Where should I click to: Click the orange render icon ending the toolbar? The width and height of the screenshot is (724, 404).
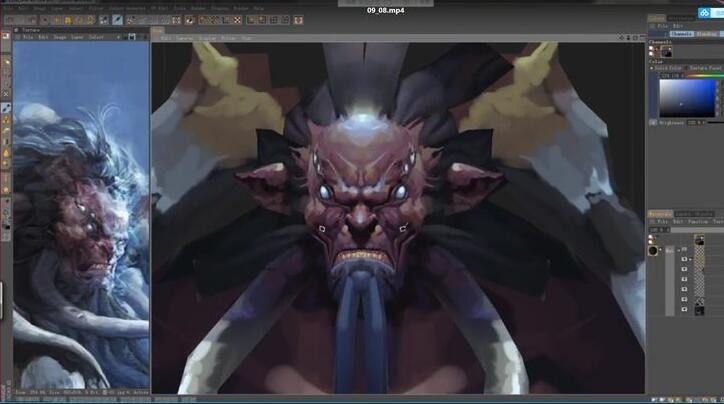click(x=298, y=20)
